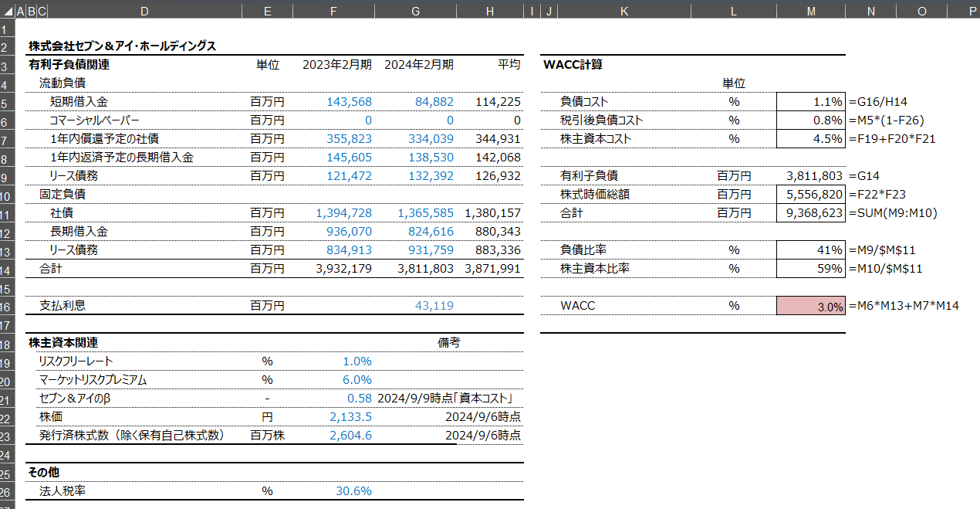Click formula text =M6*M13+M7*M14

click(903, 306)
